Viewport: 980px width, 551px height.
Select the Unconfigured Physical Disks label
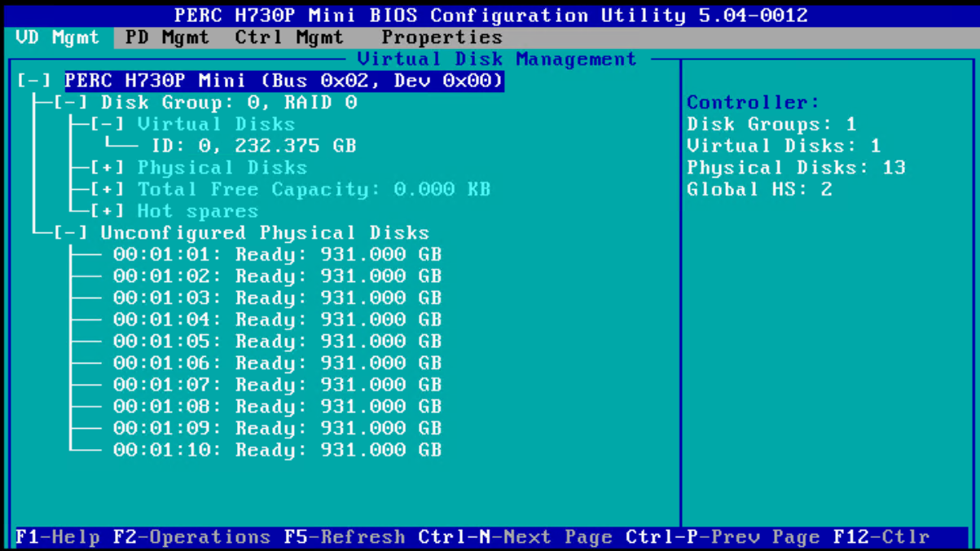point(265,232)
